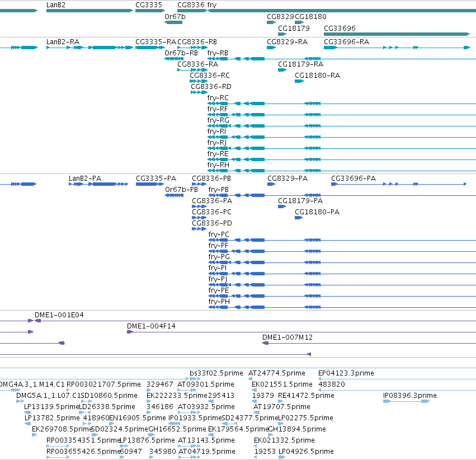The width and height of the screenshot is (476, 460).
Task: Select EST label IP08396.3prime
Action: coord(410,395)
